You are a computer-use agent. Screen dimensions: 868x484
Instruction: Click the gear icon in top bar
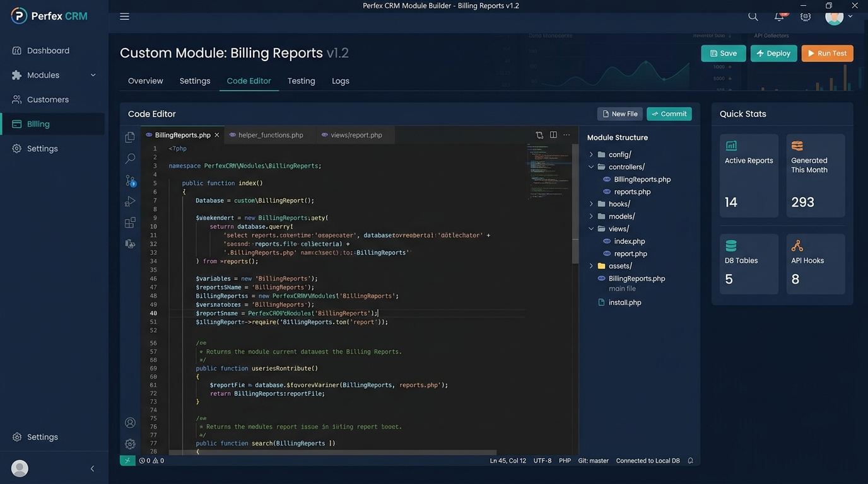click(806, 16)
